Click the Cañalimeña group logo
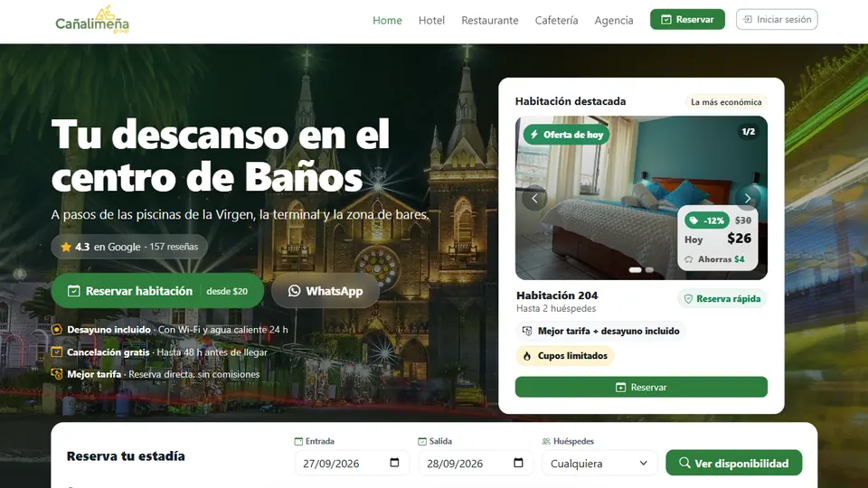 click(x=92, y=21)
